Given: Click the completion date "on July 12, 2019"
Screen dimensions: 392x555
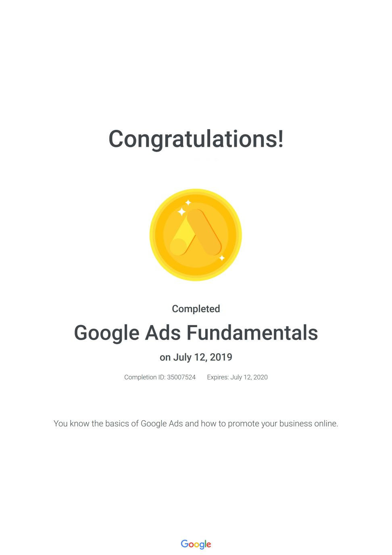Looking at the screenshot, I should click(x=196, y=357).
